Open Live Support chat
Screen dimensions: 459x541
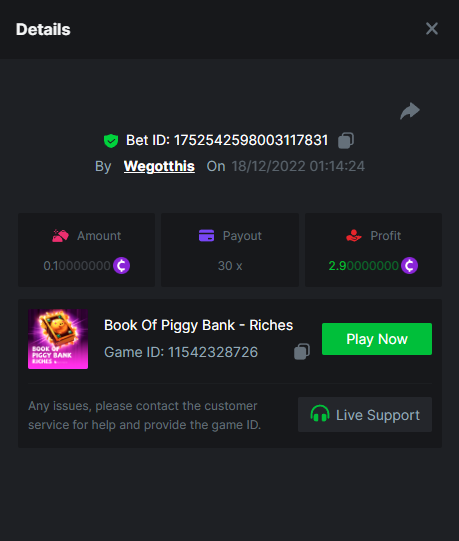tap(365, 414)
